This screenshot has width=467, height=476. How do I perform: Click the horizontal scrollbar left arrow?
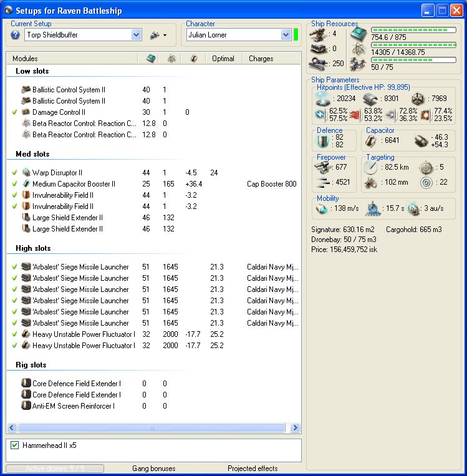coord(12,427)
